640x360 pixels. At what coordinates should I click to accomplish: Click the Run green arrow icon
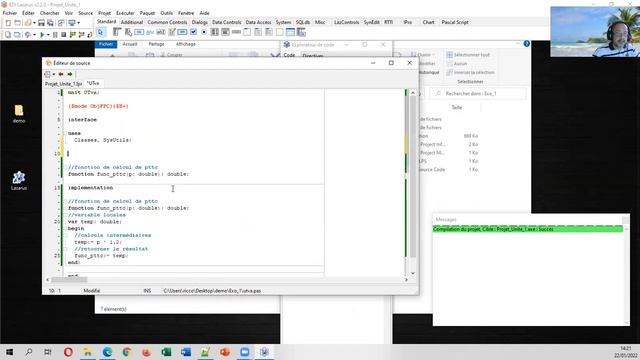(42, 35)
